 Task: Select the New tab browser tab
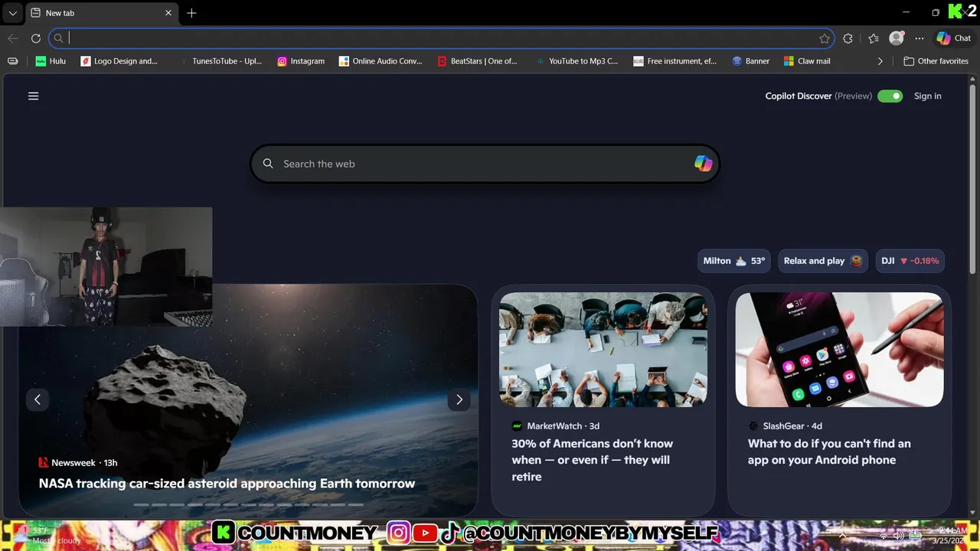[x=101, y=13]
